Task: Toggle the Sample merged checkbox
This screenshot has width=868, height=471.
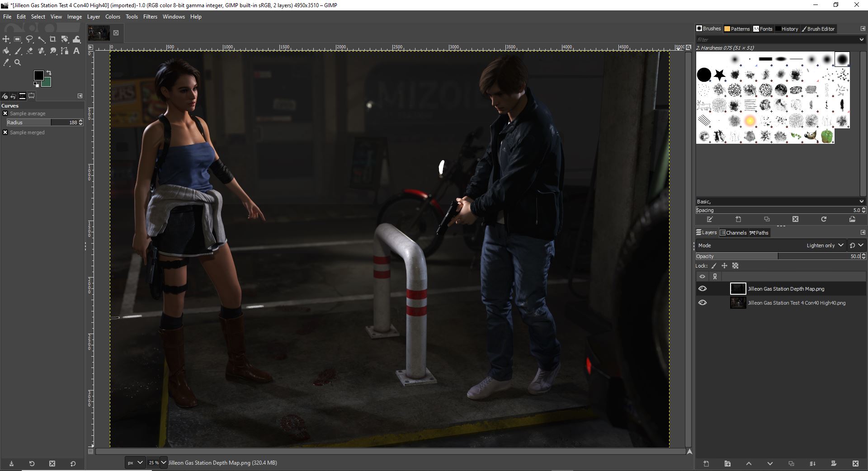Action: point(5,132)
